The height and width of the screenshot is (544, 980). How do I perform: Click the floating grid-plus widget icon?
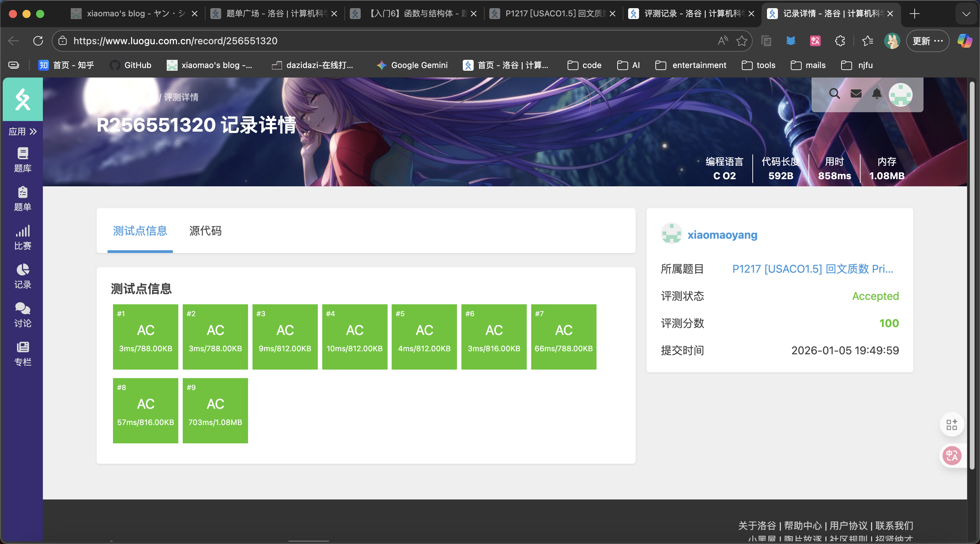click(x=952, y=424)
